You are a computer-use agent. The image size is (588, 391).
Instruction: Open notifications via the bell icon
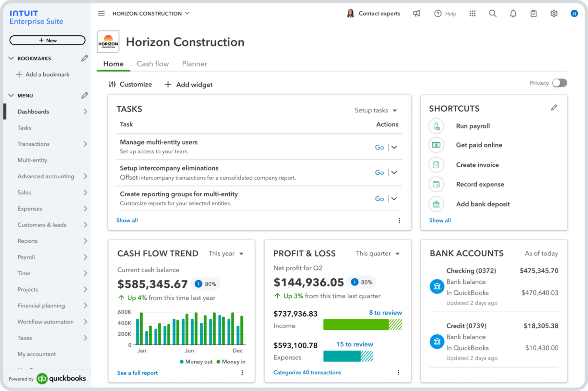(x=513, y=13)
